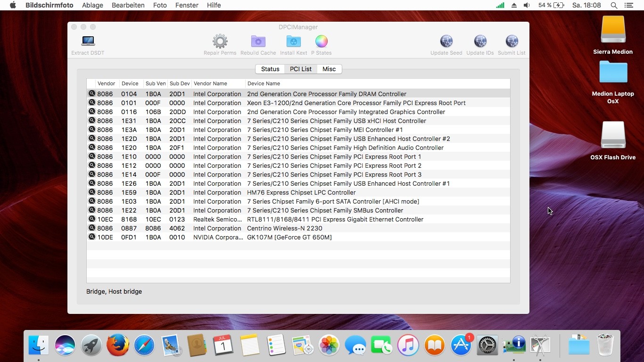Click the Sub Ven column header
Image resolution: width=644 pixels, height=362 pixels.
[x=156, y=83]
